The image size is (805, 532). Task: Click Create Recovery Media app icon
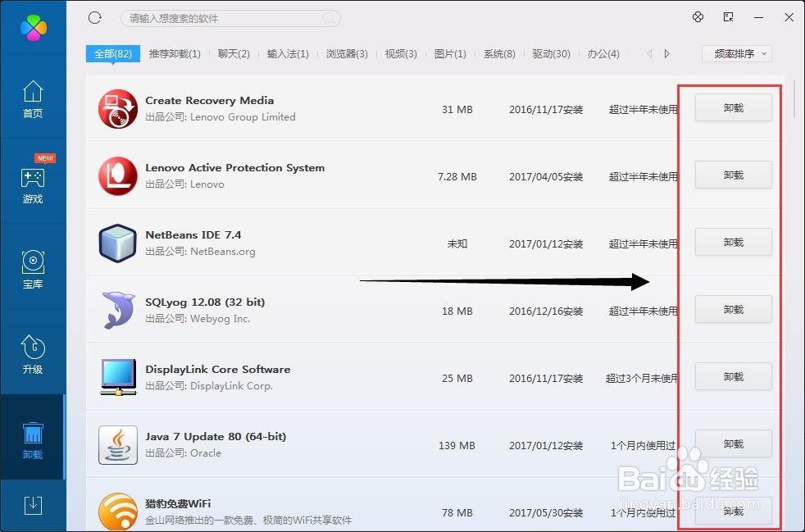pyautogui.click(x=118, y=108)
